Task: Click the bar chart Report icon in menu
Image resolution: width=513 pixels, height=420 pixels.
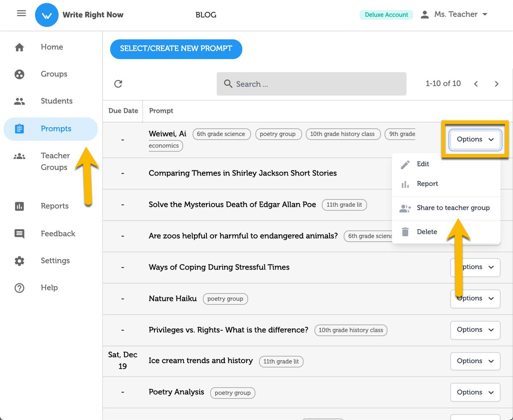Action: point(405,184)
